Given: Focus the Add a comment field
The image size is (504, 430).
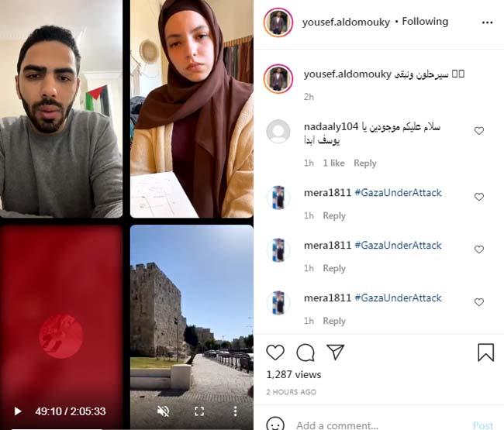Looking at the screenshot, I should click(x=379, y=425).
